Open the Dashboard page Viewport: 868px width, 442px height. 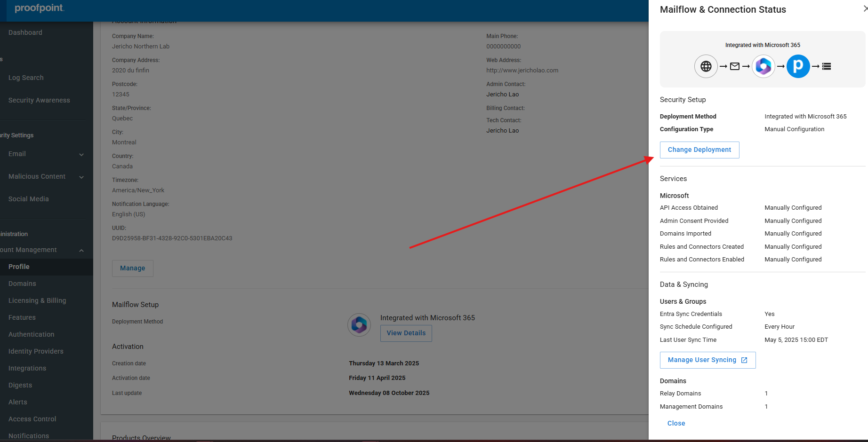(25, 32)
